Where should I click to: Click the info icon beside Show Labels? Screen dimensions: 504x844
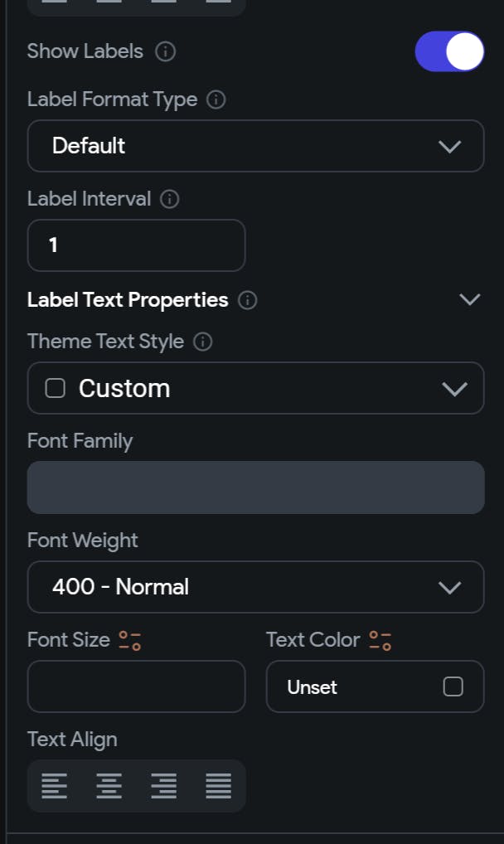(165, 51)
